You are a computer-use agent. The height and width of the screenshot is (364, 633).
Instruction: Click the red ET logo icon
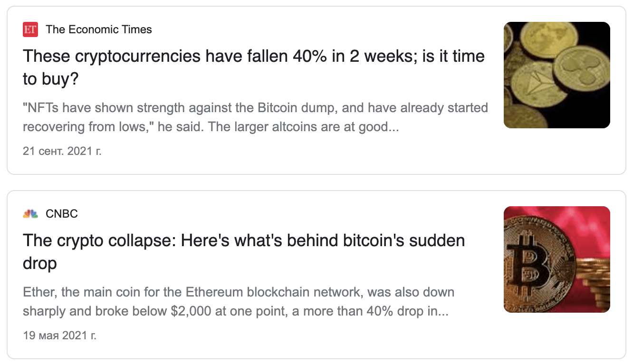(x=30, y=29)
